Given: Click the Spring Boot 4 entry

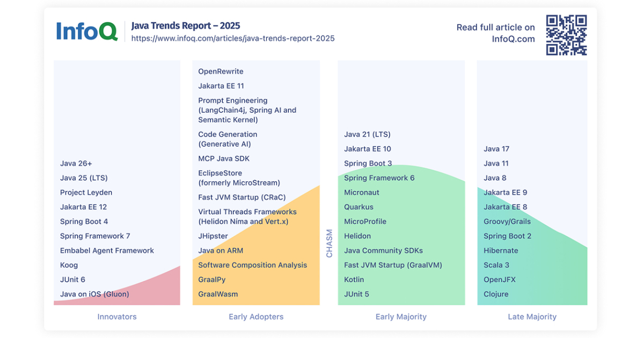Looking at the screenshot, I should (85, 221).
